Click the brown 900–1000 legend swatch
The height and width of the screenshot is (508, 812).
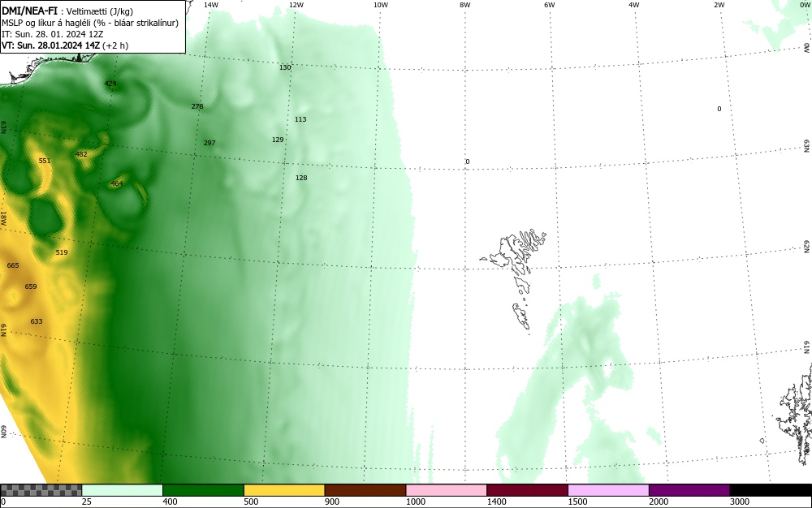point(365,490)
